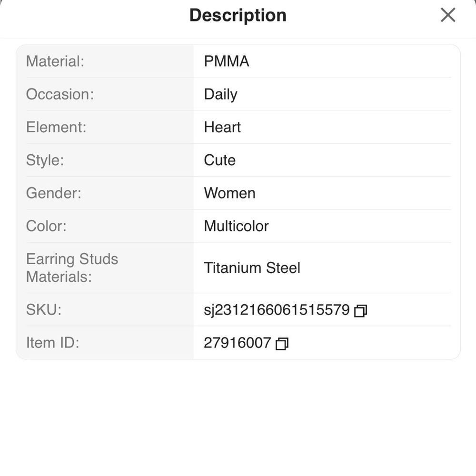Select the SKU value sj2312166061515579
Viewport: 476px width, 476px height.
[277, 310]
